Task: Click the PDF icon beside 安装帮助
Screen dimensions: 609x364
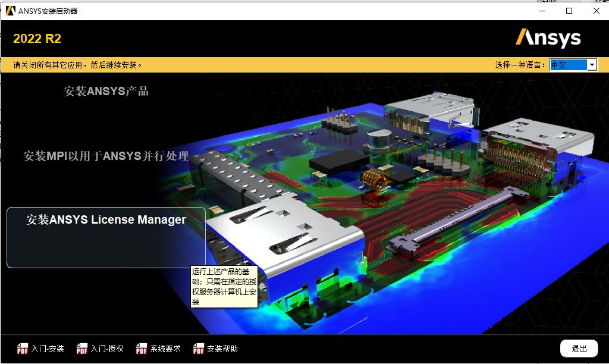Action: (199, 349)
